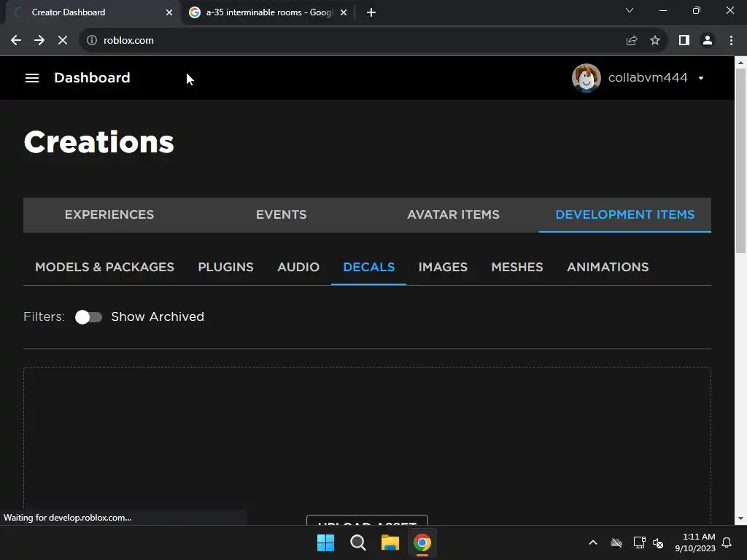Toggle the Show Archived switch
The height and width of the screenshot is (560, 747).
click(x=88, y=317)
